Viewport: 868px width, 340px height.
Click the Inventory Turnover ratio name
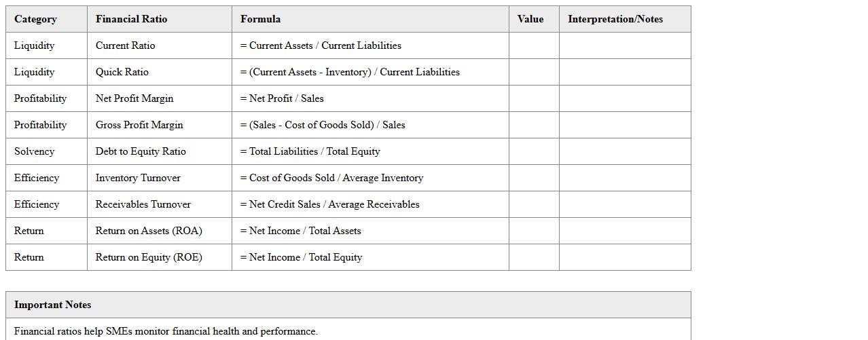pyautogui.click(x=138, y=178)
